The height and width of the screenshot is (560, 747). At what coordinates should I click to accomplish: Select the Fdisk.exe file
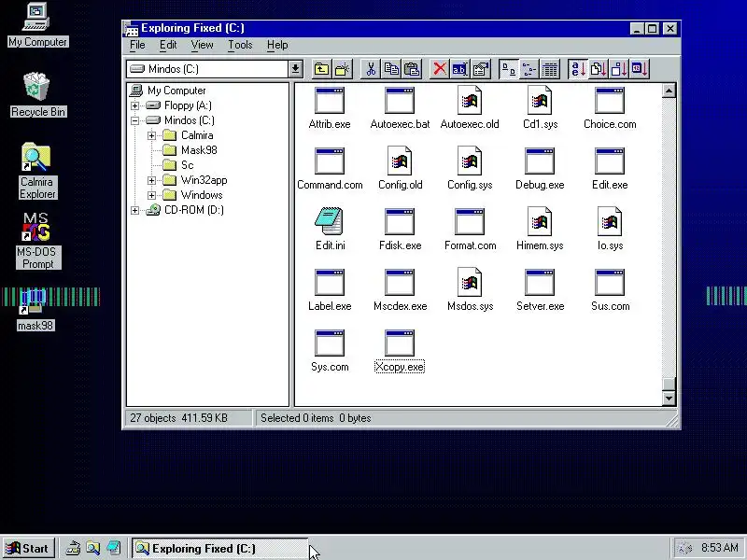point(400,229)
